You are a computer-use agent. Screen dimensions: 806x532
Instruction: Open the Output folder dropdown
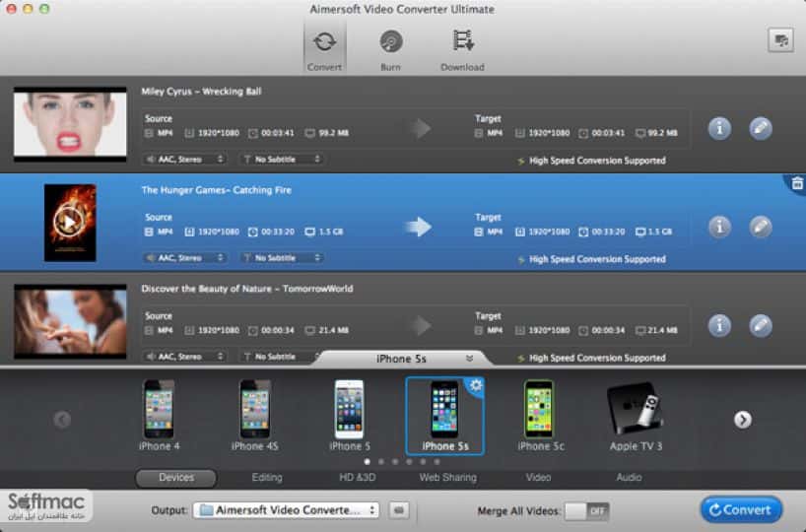(x=287, y=510)
